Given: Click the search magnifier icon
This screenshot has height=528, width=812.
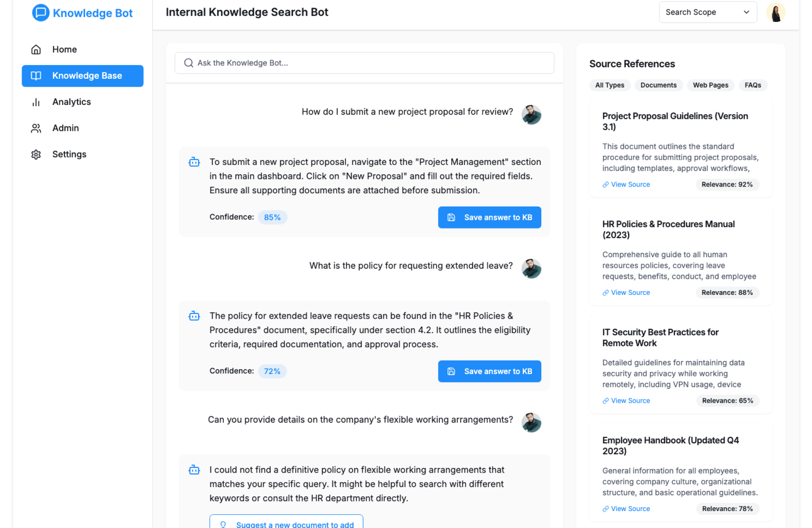Looking at the screenshot, I should pos(189,63).
